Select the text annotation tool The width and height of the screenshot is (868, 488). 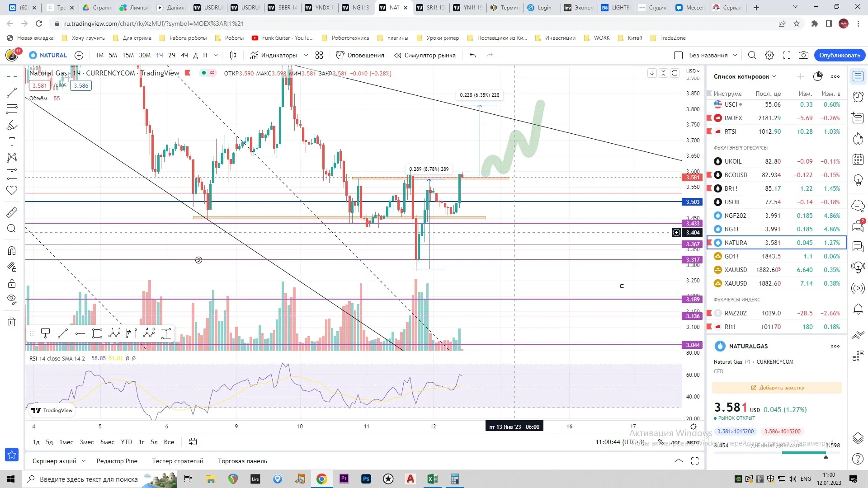12,142
